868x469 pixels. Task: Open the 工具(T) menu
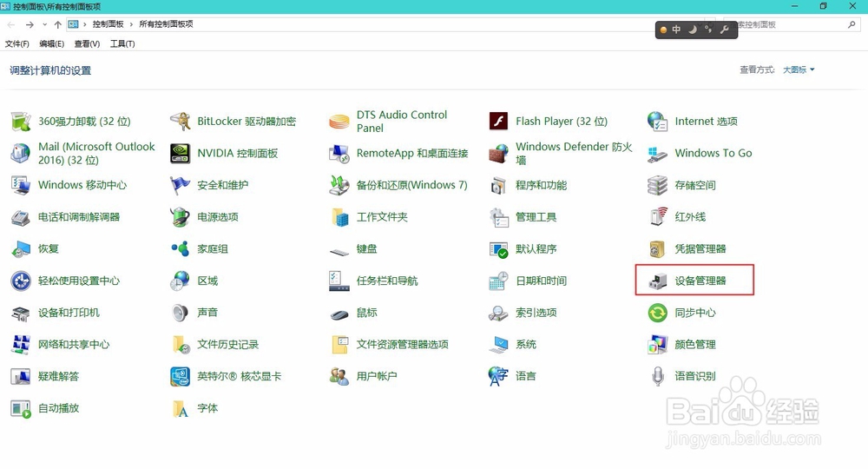click(122, 43)
